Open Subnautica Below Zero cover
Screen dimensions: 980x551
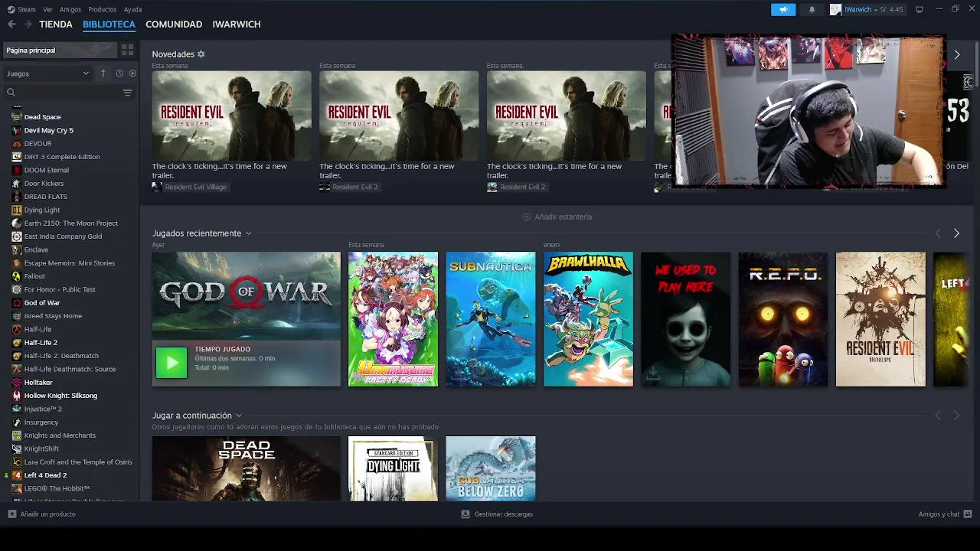(491, 468)
